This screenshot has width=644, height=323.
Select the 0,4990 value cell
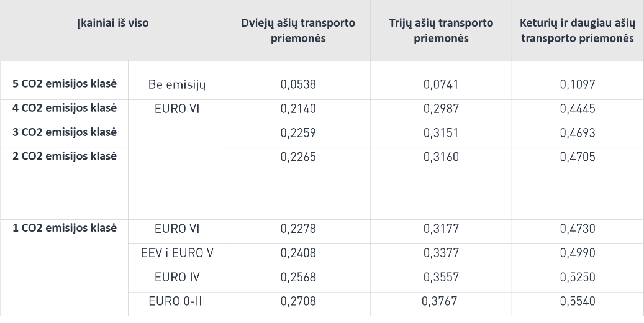coord(578,253)
